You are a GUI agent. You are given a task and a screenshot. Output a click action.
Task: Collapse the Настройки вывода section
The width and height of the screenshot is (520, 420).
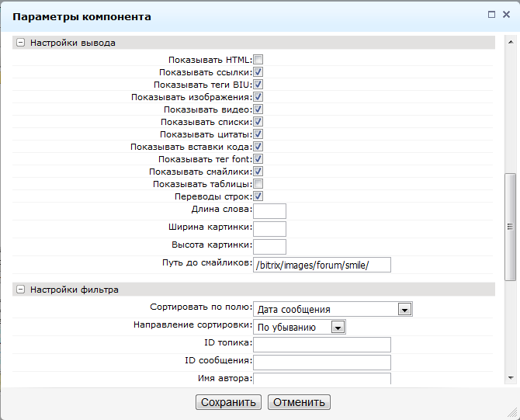[x=20, y=43]
